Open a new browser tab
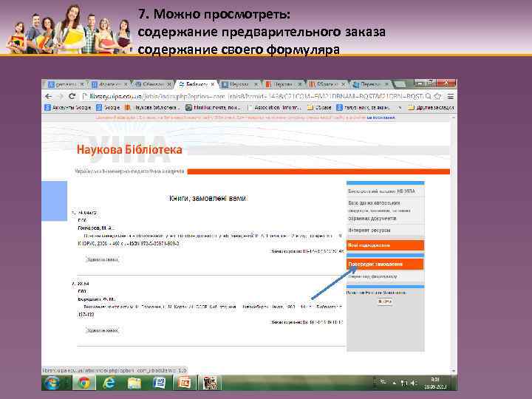 point(399,83)
